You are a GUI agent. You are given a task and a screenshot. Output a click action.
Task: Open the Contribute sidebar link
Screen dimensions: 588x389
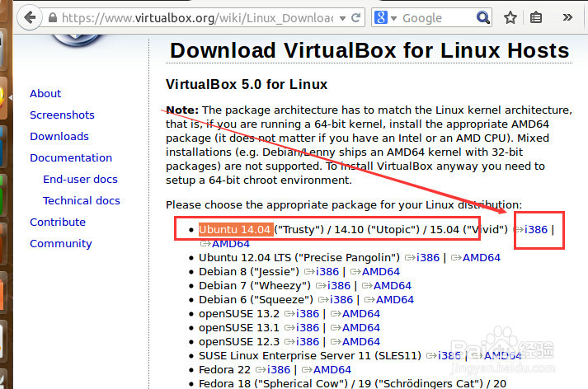[58, 222]
